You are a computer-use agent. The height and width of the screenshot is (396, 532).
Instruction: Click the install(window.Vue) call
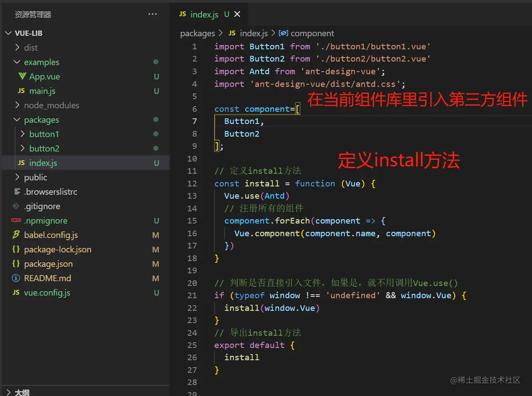click(x=272, y=308)
